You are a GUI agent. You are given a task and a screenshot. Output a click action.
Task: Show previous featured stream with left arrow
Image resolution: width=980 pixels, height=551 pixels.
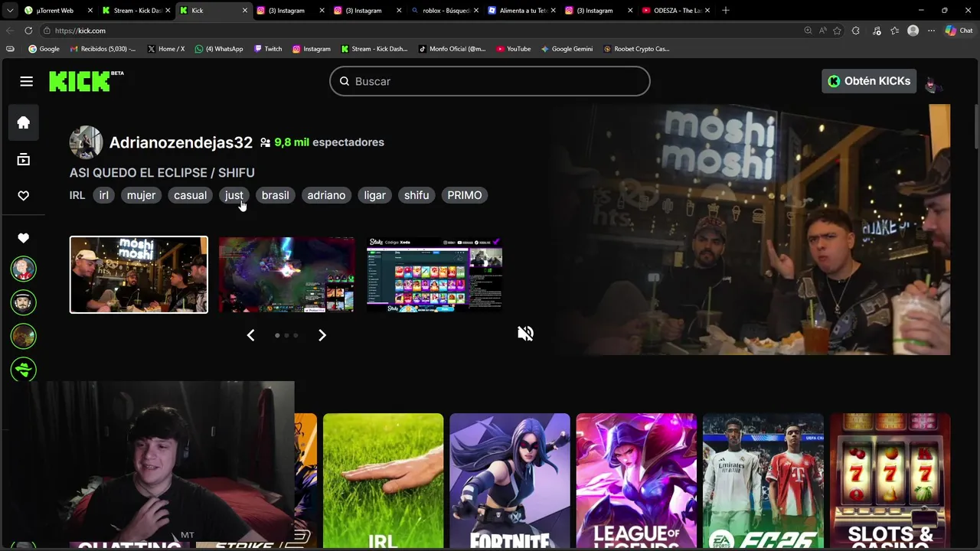coord(250,335)
